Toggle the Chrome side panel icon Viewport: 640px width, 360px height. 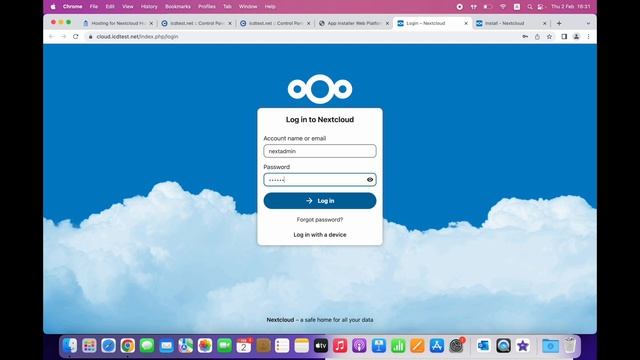(x=564, y=37)
